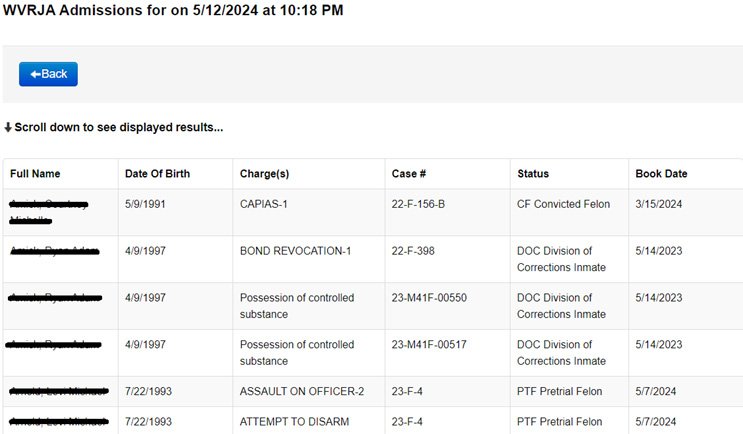Click the 5/9/1991 date of birth cell
This screenshot has height=434, width=743.
point(147,204)
